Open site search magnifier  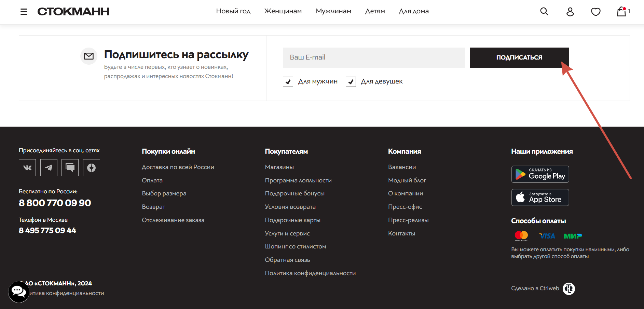pos(544,12)
